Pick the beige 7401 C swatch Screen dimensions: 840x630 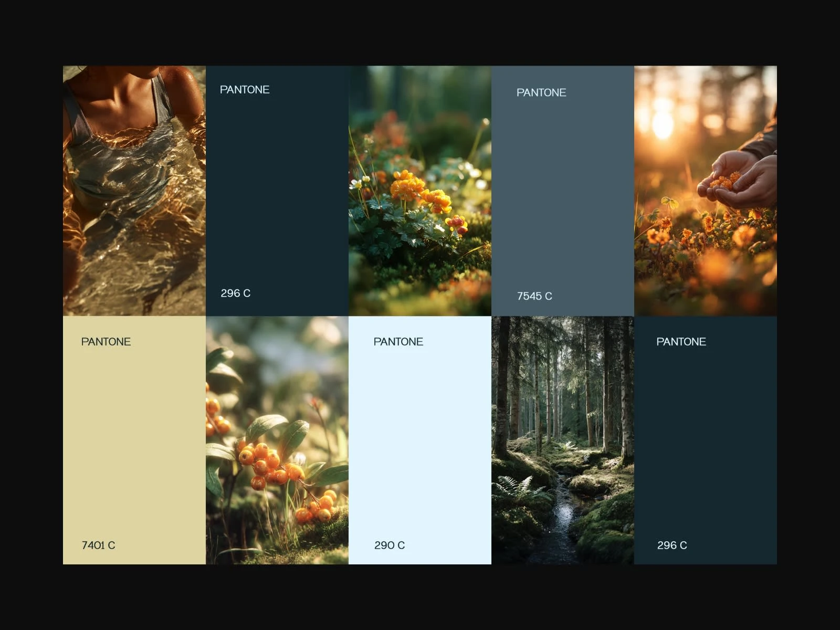pos(134,440)
